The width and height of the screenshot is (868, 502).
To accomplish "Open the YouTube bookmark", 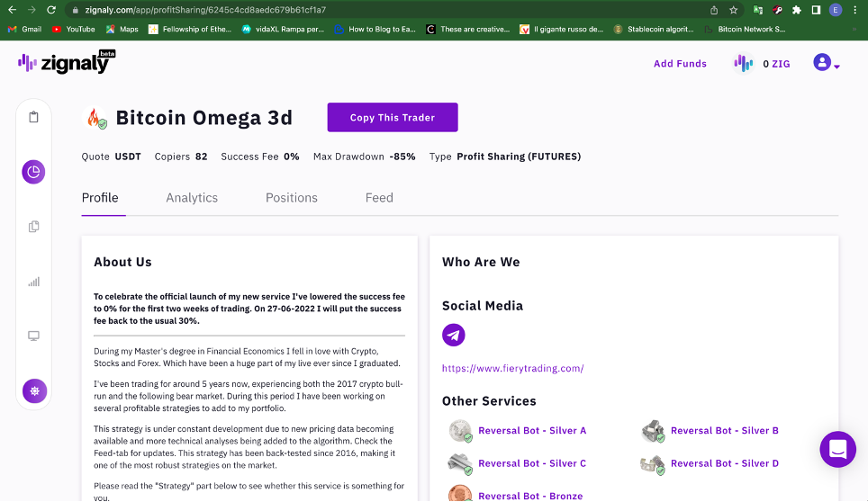I will (74, 30).
